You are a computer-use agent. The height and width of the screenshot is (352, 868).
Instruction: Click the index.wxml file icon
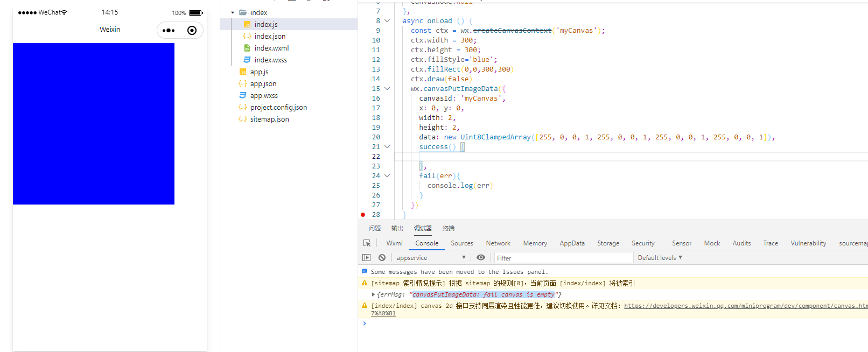coord(247,48)
